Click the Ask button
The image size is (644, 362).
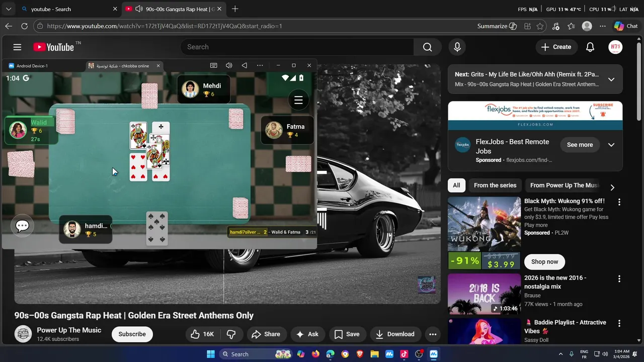click(307, 334)
